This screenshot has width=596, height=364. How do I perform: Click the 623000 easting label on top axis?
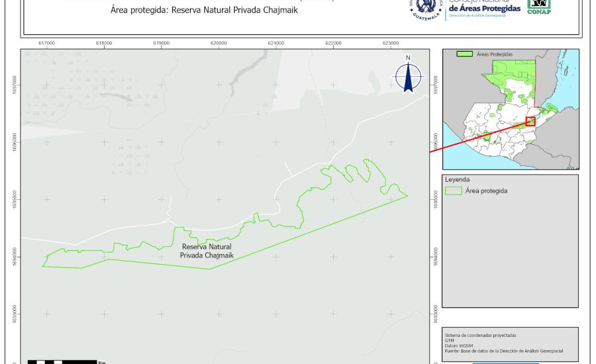point(391,42)
